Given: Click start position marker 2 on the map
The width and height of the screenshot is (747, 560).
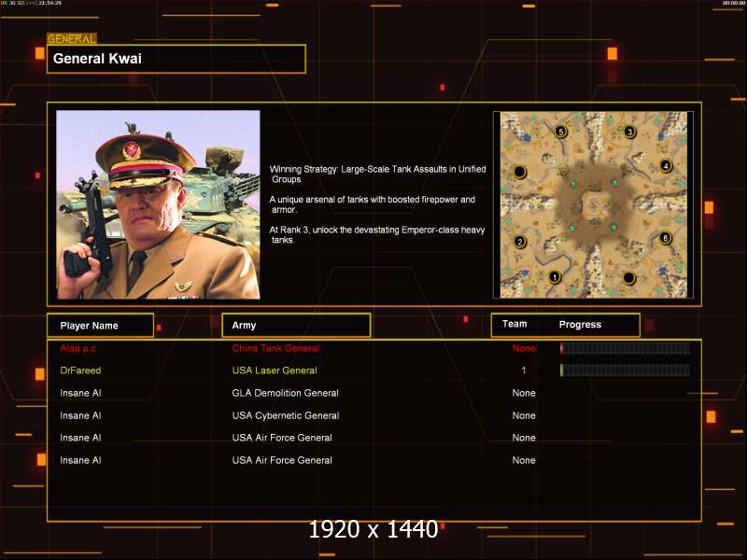Looking at the screenshot, I should coord(520,242).
